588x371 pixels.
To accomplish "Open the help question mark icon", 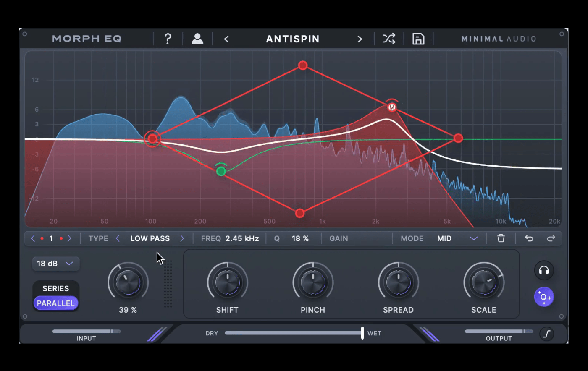I will point(168,39).
